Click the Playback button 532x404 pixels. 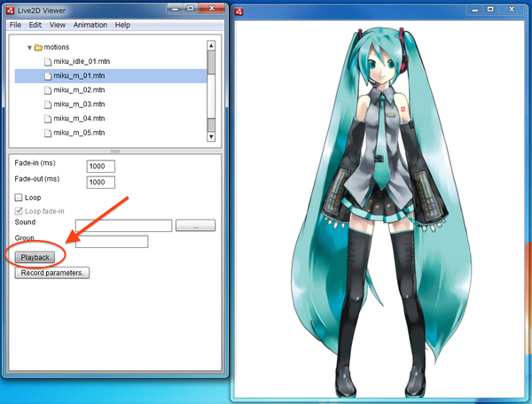click(35, 257)
